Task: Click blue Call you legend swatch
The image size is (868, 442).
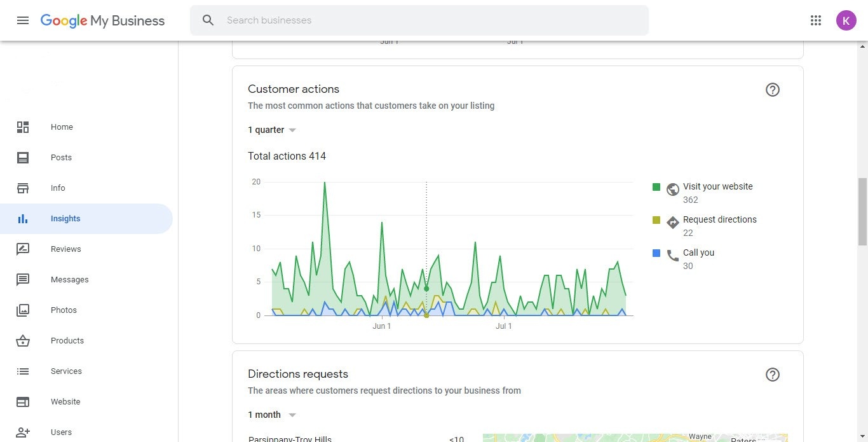Action: (x=656, y=253)
